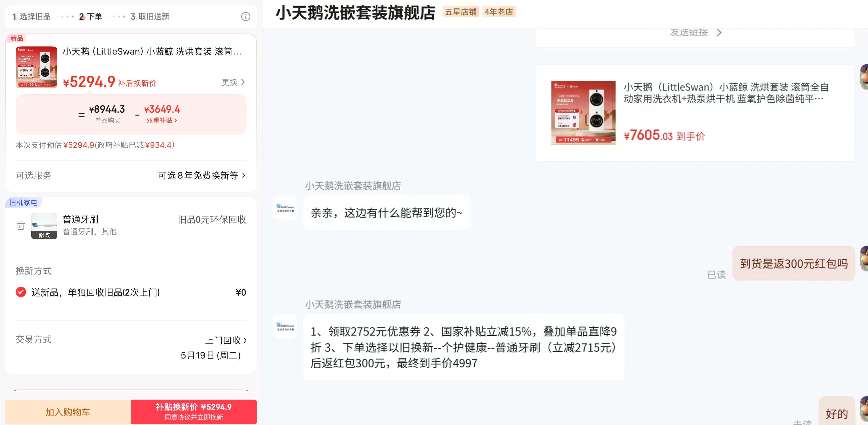Click the 五星店铺 badge

[x=461, y=12]
